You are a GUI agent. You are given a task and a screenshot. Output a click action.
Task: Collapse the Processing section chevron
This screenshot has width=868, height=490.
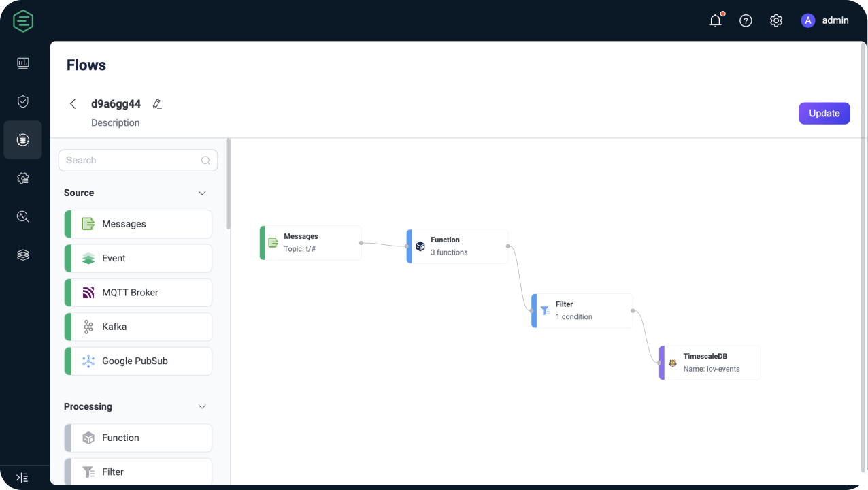click(x=202, y=407)
